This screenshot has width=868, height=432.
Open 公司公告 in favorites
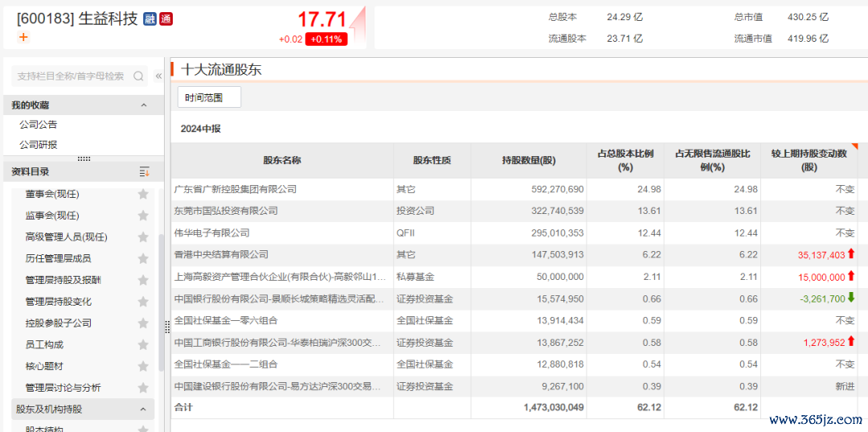tap(39, 125)
